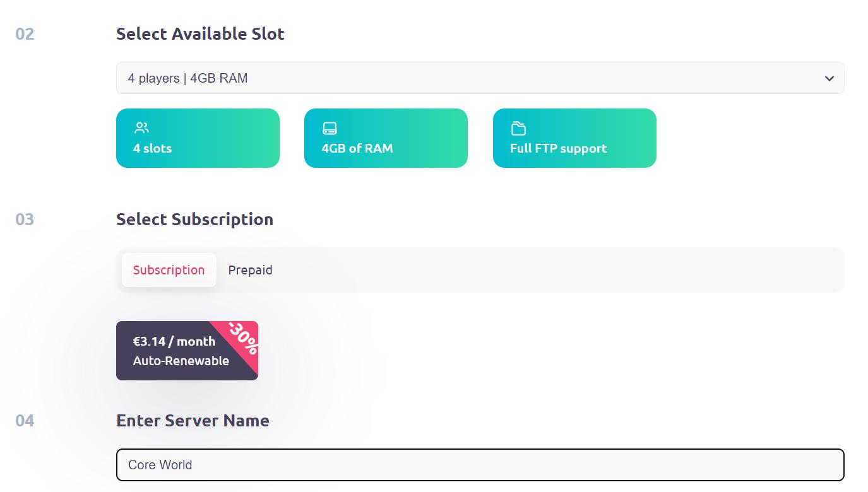Click the RAM icon on the 4GB badge
This screenshot has height=492, width=868.
(x=329, y=127)
